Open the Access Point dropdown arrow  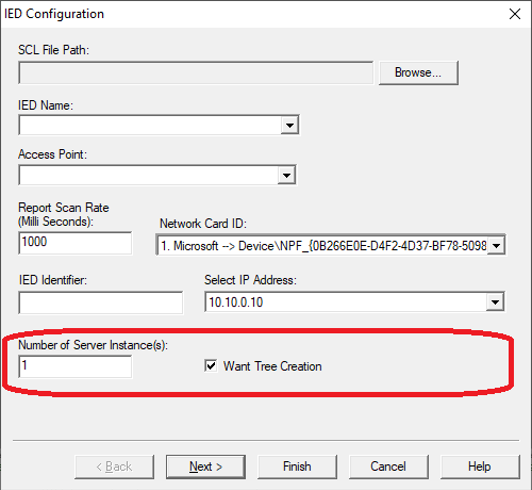[x=287, y=175]
